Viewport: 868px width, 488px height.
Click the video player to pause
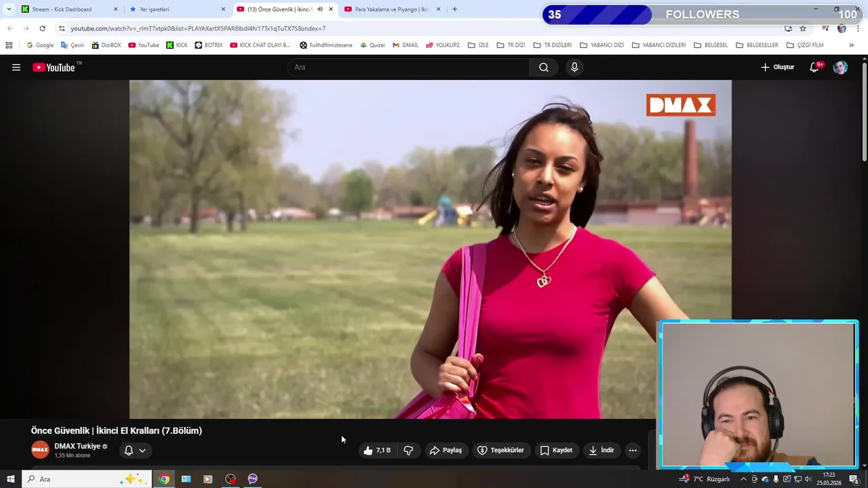(431, 249)
